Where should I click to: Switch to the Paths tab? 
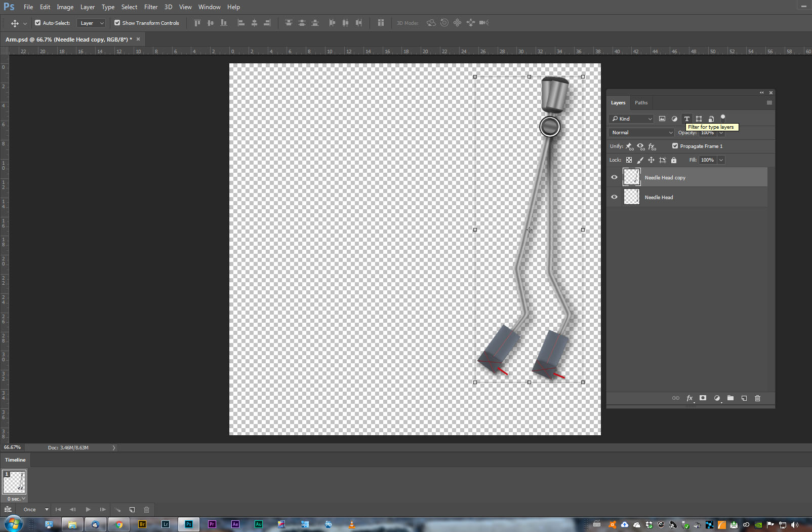click(x=641, y=102)
